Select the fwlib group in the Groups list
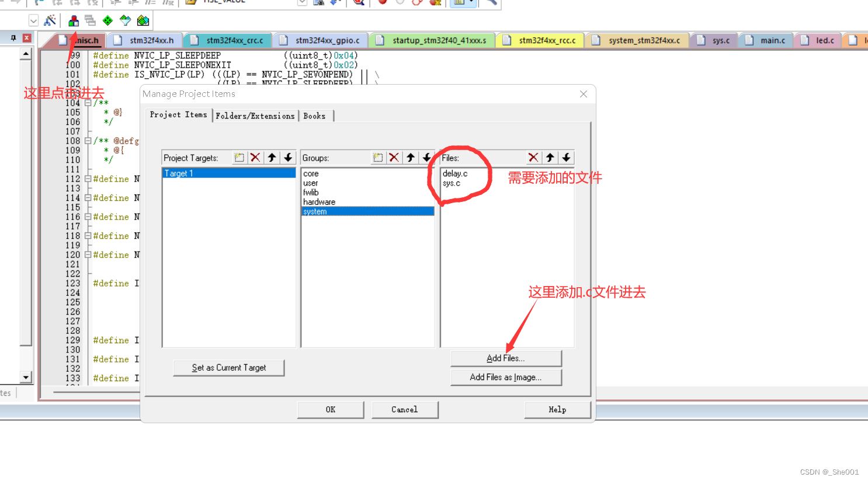The image size is (868, 481). 311,192
